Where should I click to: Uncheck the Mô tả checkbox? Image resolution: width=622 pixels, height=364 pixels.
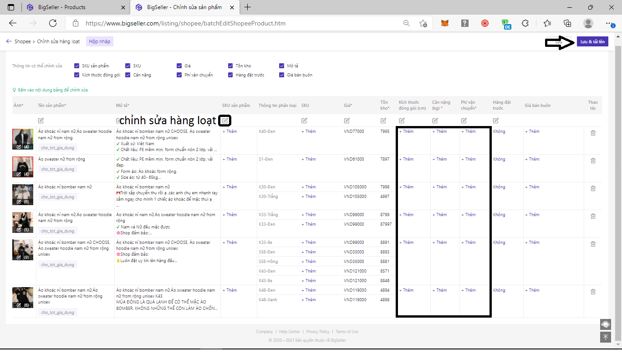click(x=282, y=66)
